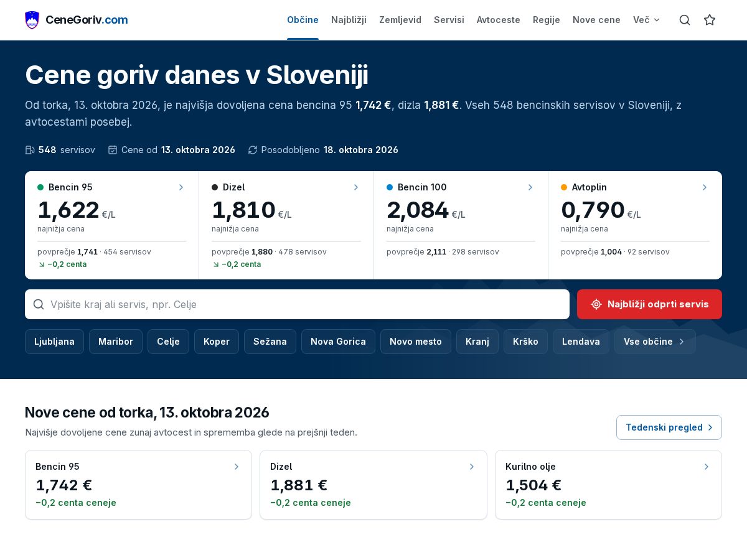Viewport: 747px width, 560px height.
Task: Open Bencin 95 hero card chevron
Action: 181,187
